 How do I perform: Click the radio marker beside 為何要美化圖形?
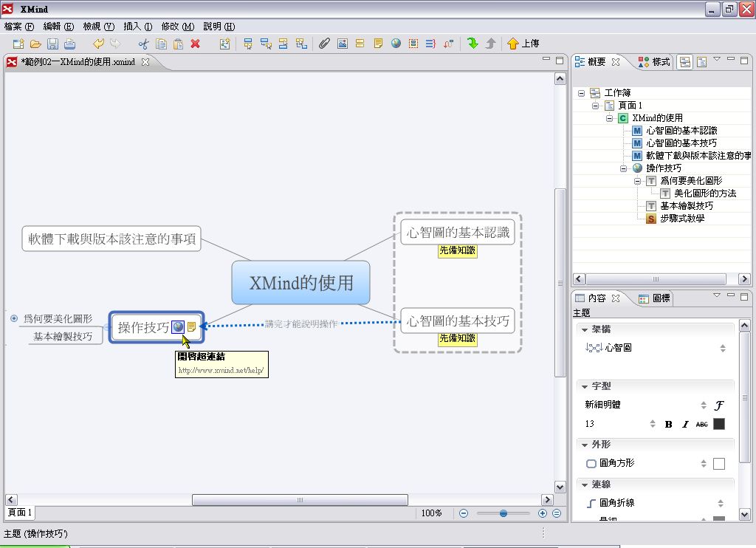tap(14, 318)
